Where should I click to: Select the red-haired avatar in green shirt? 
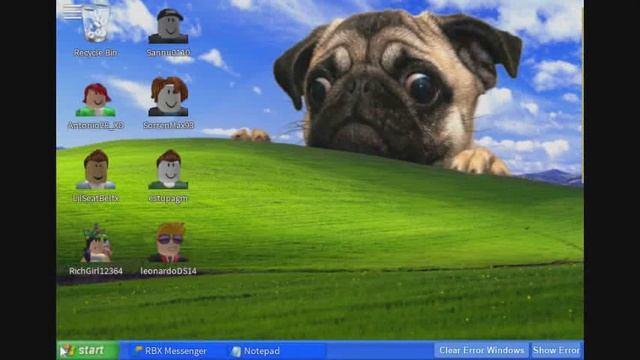pos(96,100)
